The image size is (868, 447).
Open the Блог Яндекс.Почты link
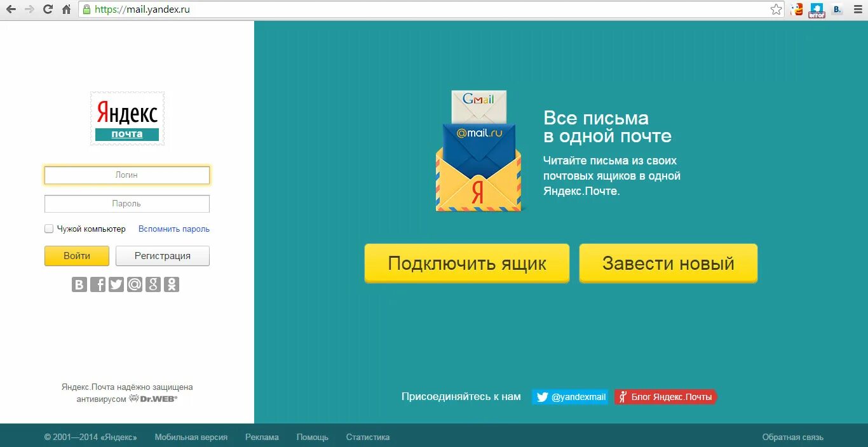(665, 397)
